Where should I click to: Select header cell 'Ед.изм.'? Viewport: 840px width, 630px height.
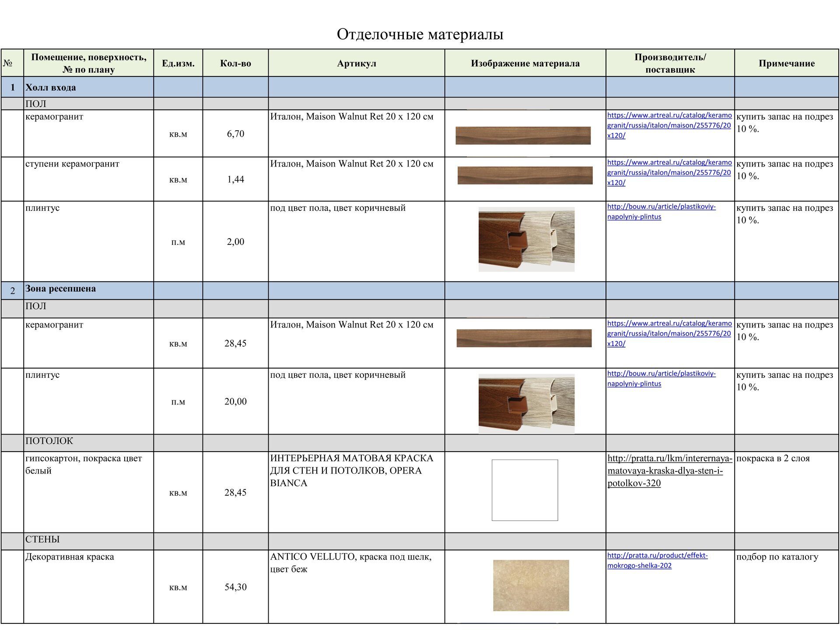click(178, 63)
